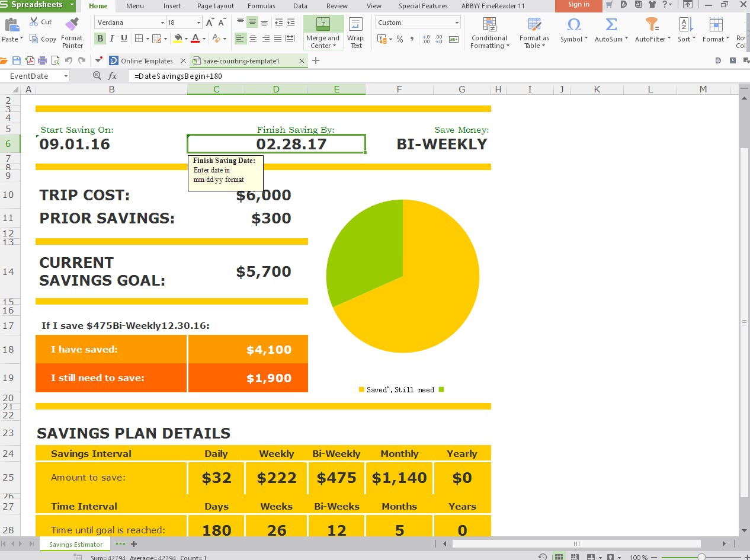
Task: Click the Percent style icon
Action: click(x=400, y=39)
